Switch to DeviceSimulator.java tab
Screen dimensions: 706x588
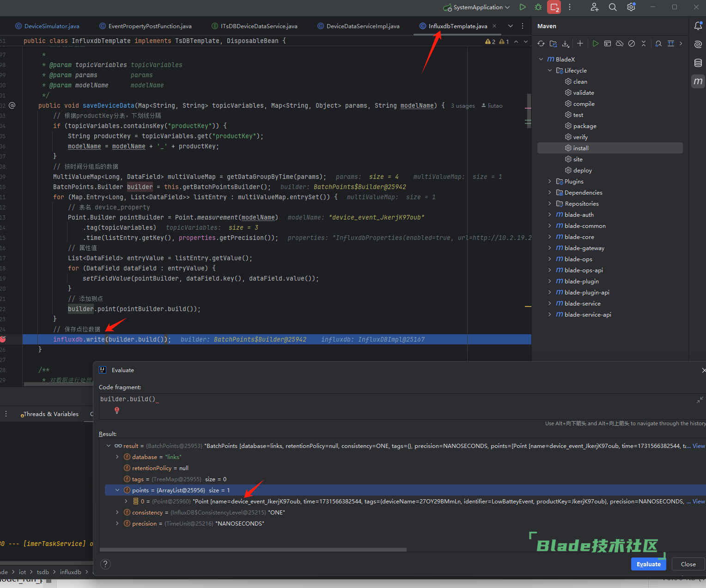coord(47,26)
